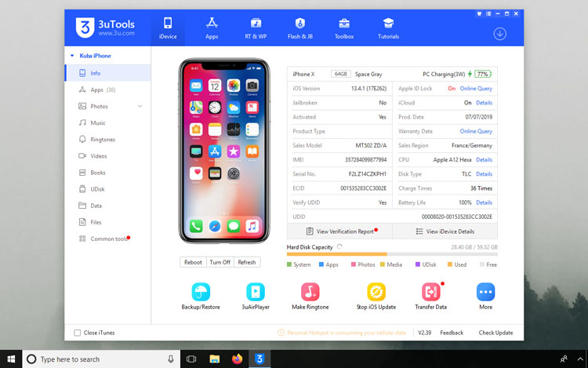Click the taskbar search box
This screenshot has height=368, width=588.
pyautogui.click(x=101, y=359)
